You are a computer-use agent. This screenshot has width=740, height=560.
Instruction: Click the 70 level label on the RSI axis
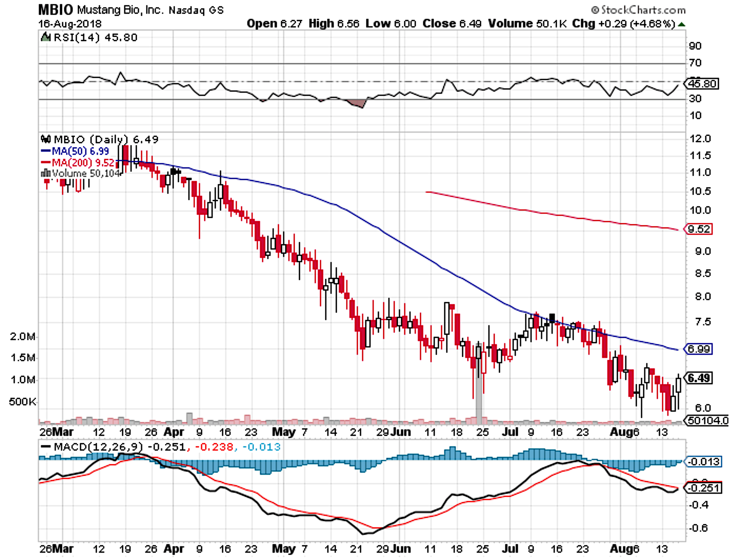[695, 63]
